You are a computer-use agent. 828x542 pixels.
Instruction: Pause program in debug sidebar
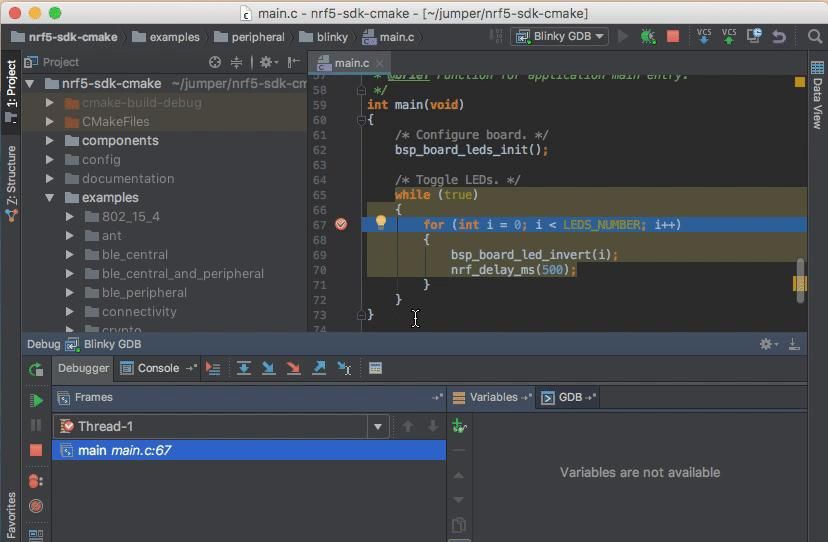[36, 425]
